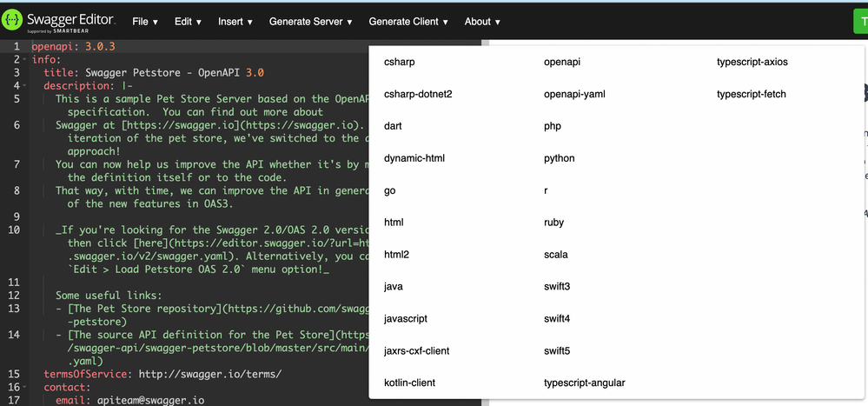Open the About menu

click(x=482, y=22)
